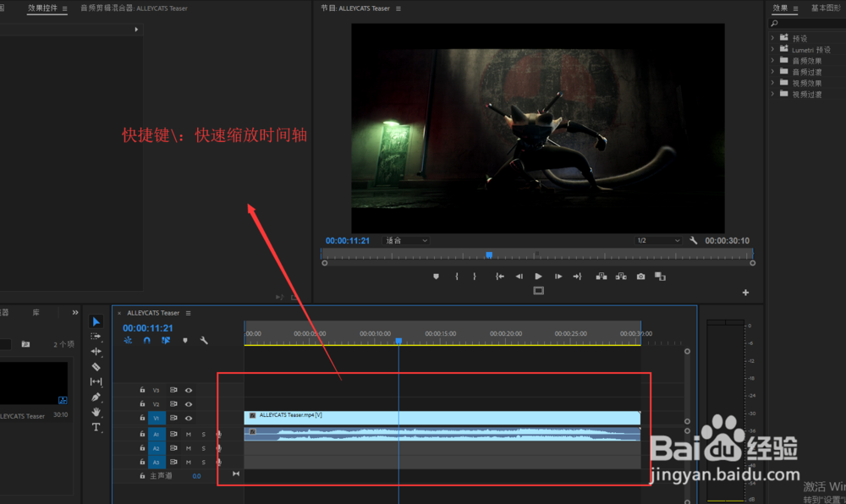Click the Extract button

coord(621,277)
